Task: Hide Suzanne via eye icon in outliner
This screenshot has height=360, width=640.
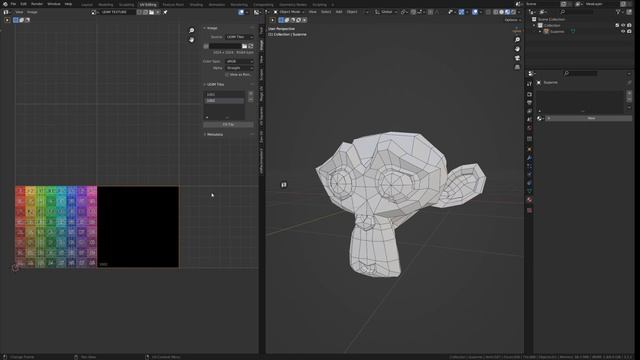Action: coord(623,31)
